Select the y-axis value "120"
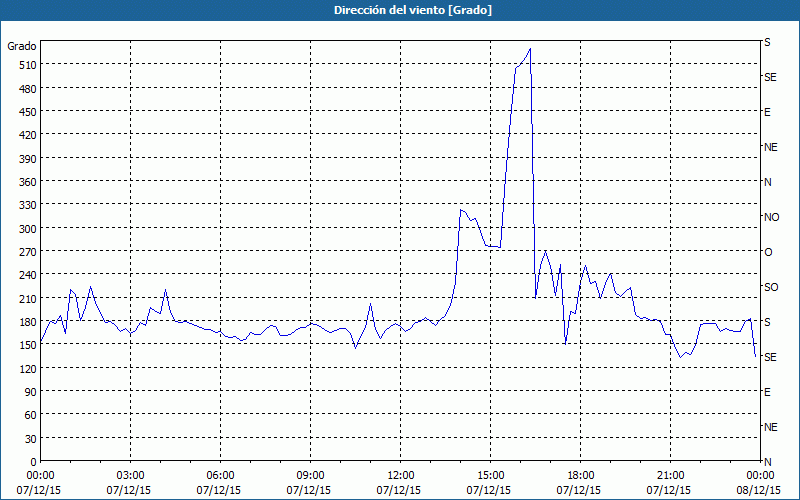This screenshot has width=800, height=500. [28, 368]
